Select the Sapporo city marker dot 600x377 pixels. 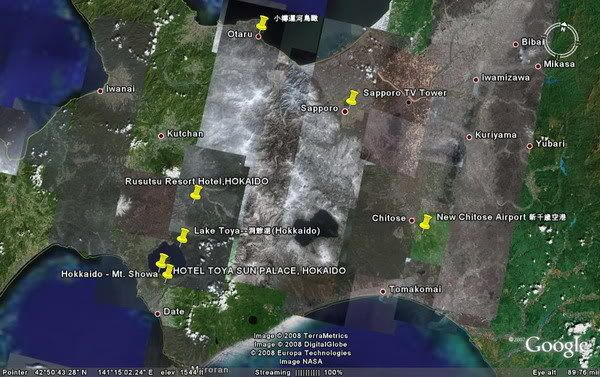[345, 112]
